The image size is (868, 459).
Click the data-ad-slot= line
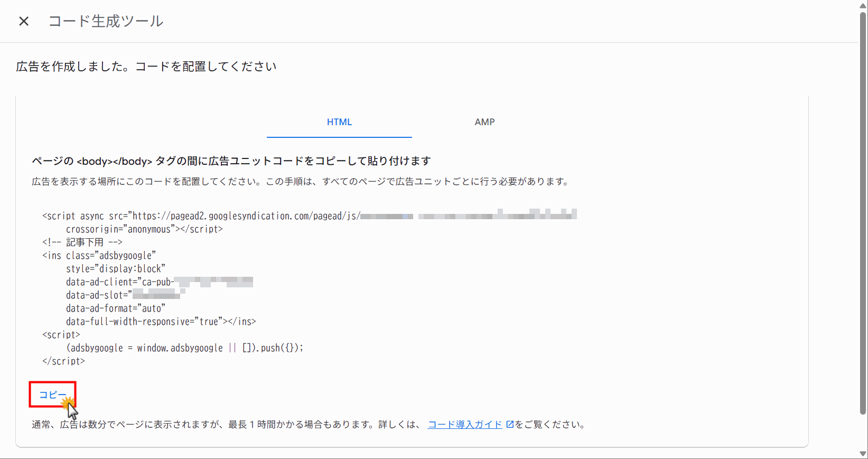(x=126, y=295)
